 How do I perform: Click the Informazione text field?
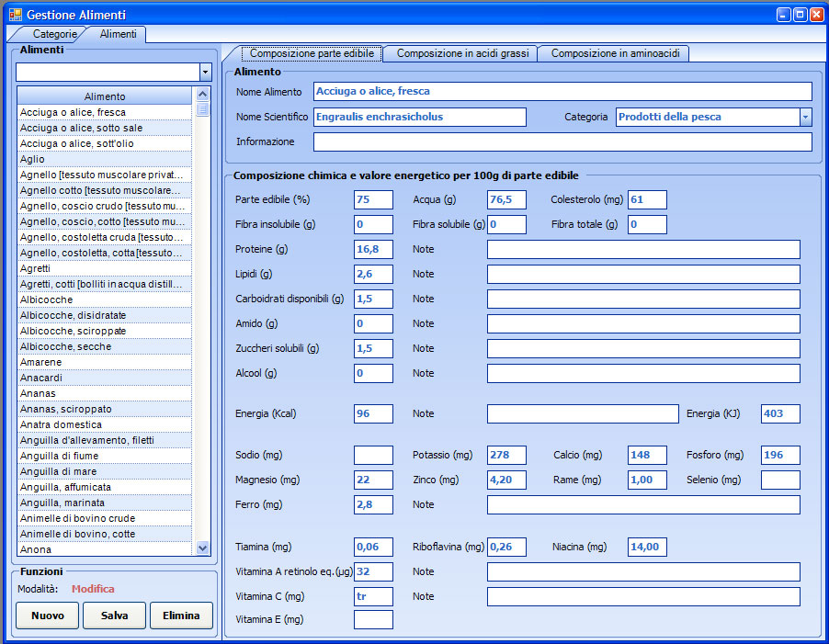(x=562, y=141)
